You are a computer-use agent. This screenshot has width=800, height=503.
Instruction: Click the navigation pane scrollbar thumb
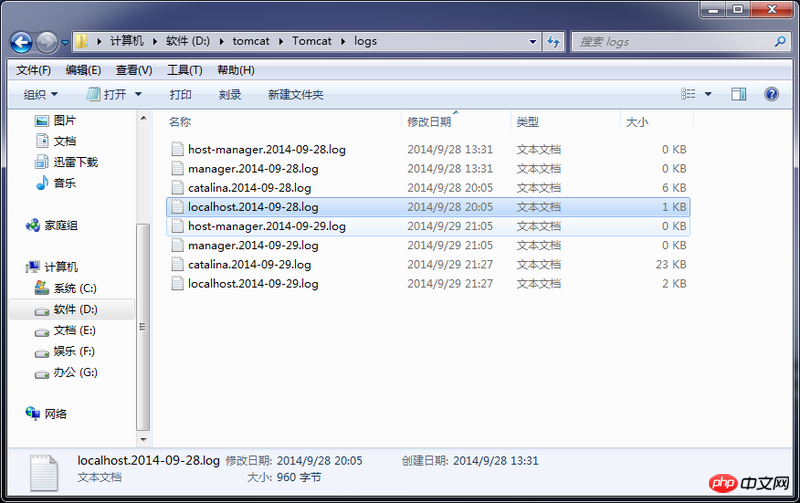pyautogui.click(x=143, y=327)
